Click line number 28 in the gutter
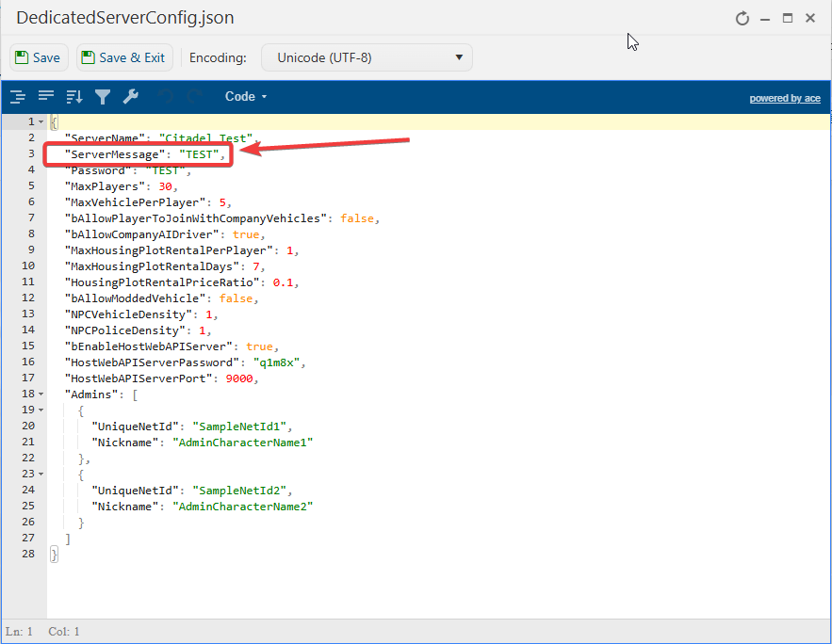This screenshot has width=832, height=644. pos(28,554)
